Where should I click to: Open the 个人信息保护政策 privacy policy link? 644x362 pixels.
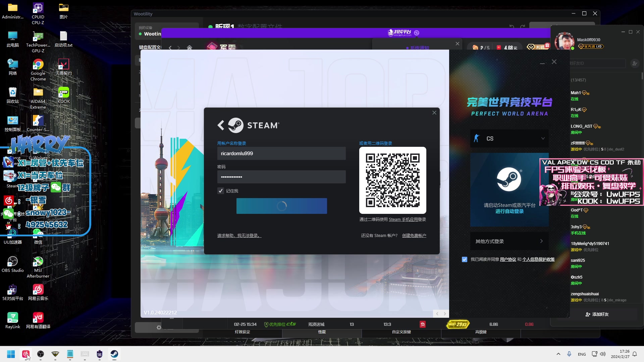[x=538, y=259]
